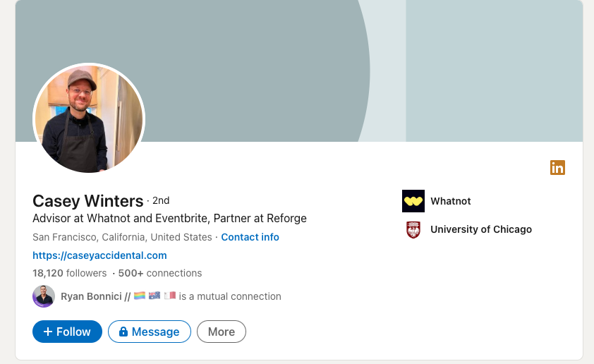The image size is (594, 364).
Task: Open Ryan Bonnici's small avatar photo
Action: coord(44,296)
